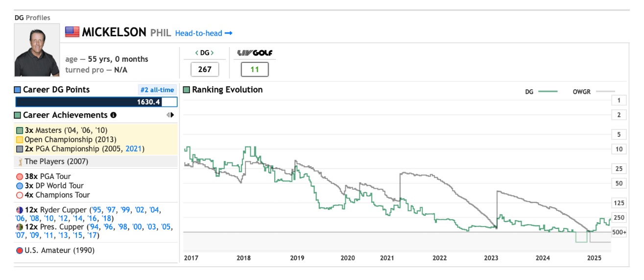
Task: Click the 2017 label on the chart axis
Action: (x=191, y=258)
